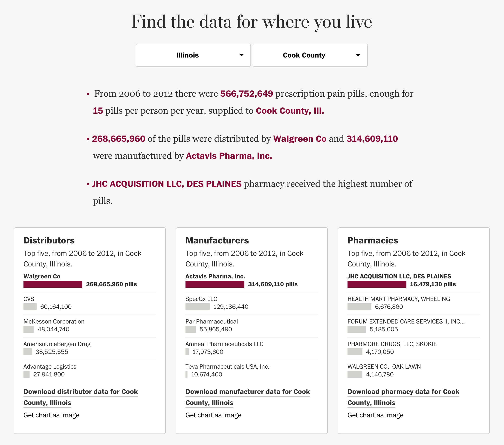
Task: Click the Par Pharmaceutical label
Action: (211, 321)
